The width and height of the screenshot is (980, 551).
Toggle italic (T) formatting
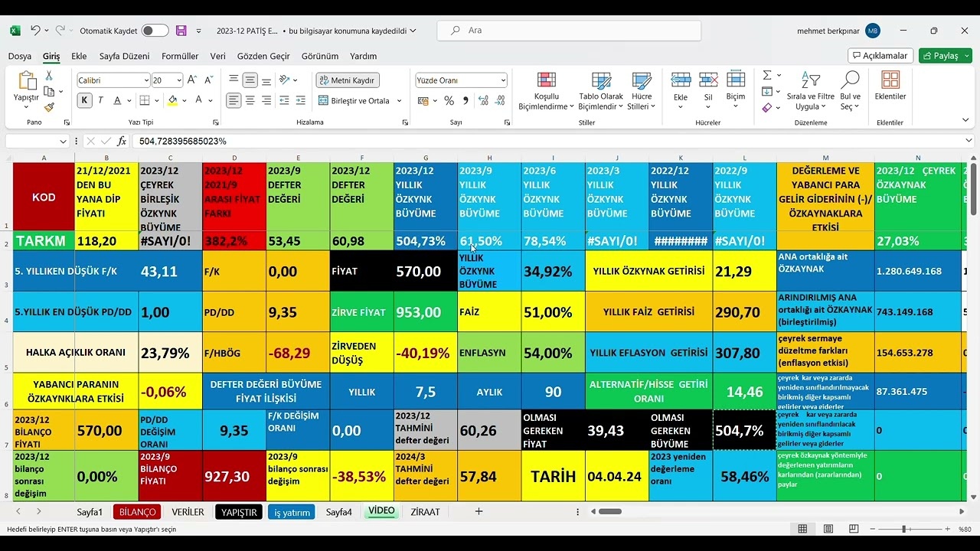[101, 100]
